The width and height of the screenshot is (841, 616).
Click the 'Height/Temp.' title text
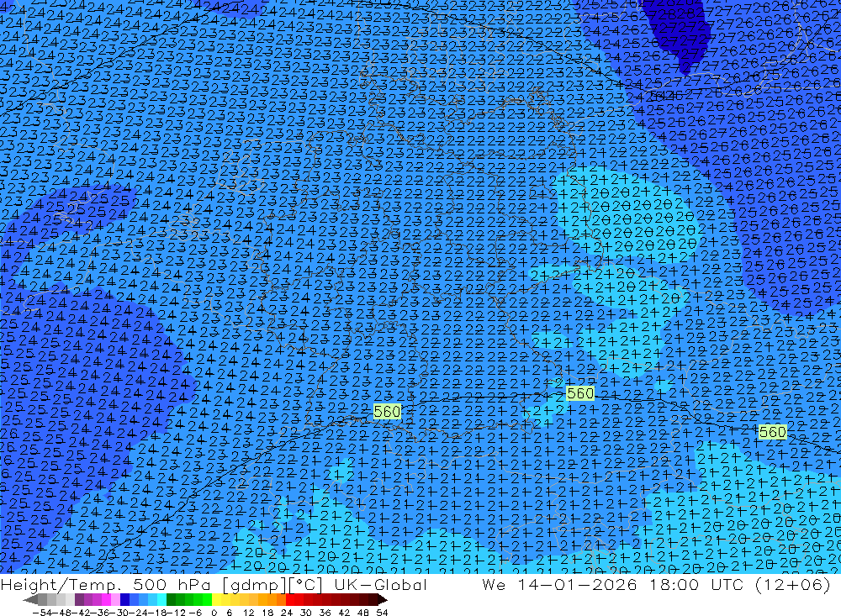click(60, 584)
